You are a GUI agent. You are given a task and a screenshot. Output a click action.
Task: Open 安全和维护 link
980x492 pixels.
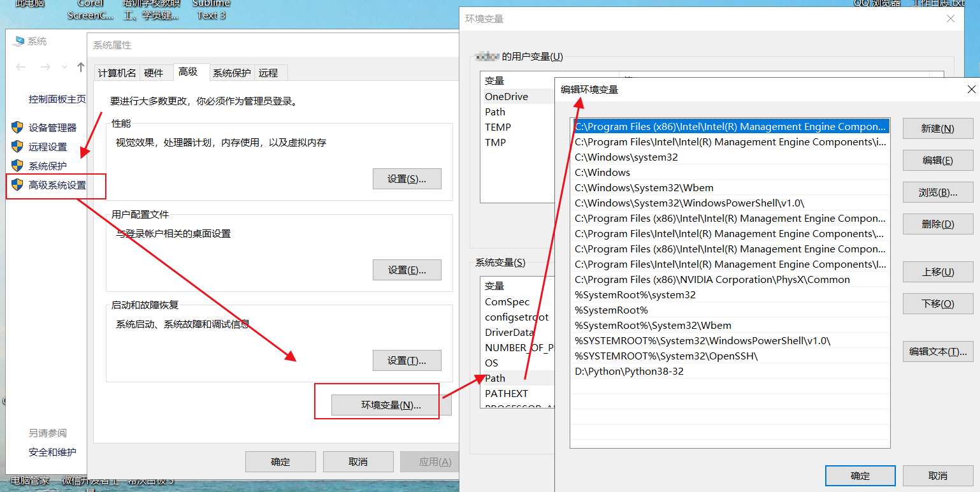click(52, 452)
